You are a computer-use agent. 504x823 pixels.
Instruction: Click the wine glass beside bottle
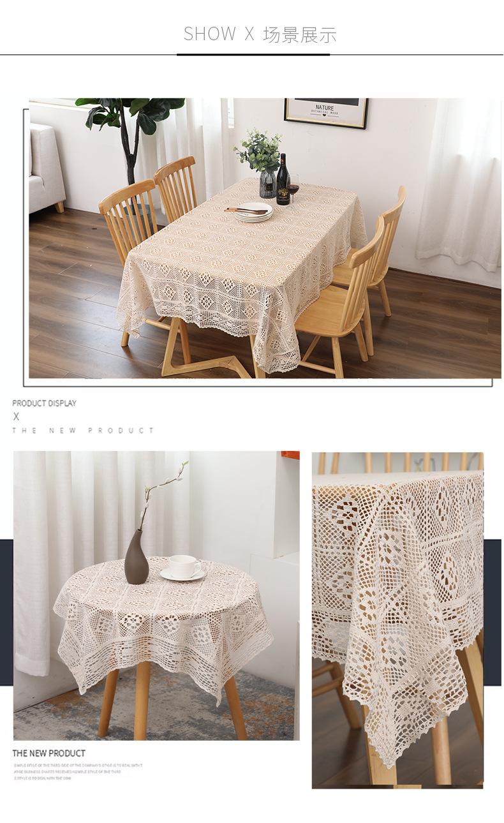click(x=293, y=189)
